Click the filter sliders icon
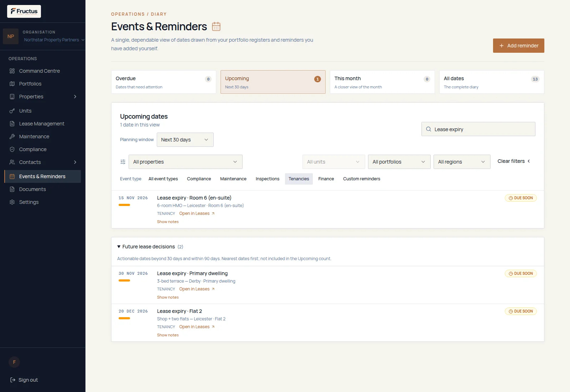The width and height of the screenshot is (570, 392). tap(123, 162)
